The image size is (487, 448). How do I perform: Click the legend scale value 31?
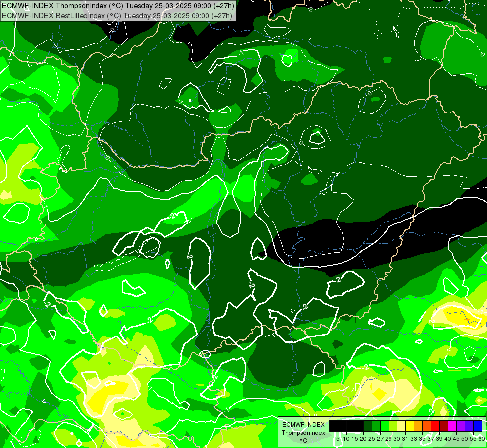(405, 439)
